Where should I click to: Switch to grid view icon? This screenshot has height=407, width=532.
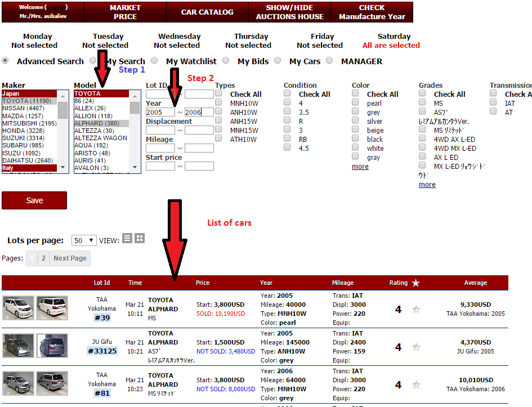[140, 239]
